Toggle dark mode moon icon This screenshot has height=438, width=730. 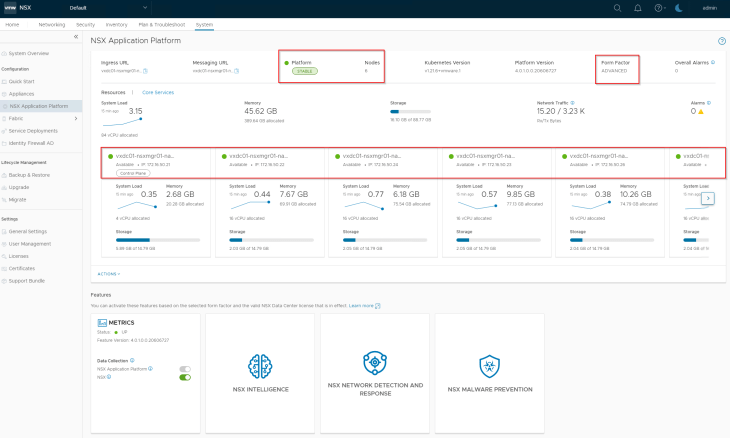(x=679, y=8)
